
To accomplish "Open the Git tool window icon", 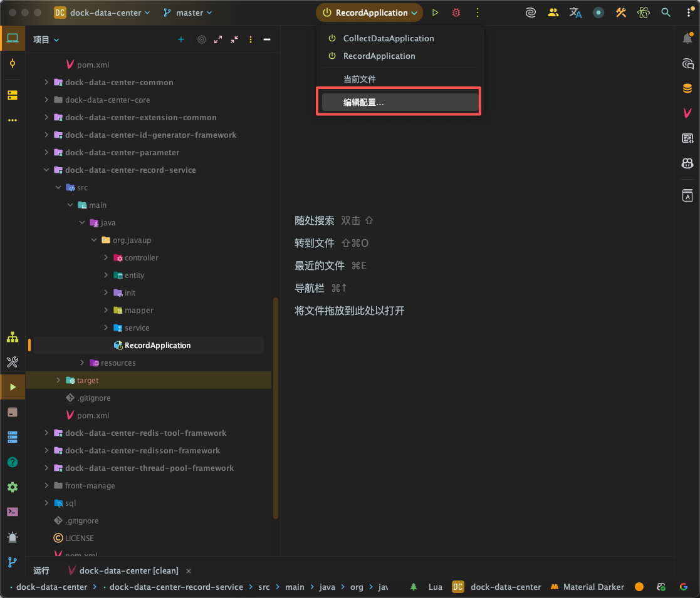I will pyautogui.click(x=13, y=562).
